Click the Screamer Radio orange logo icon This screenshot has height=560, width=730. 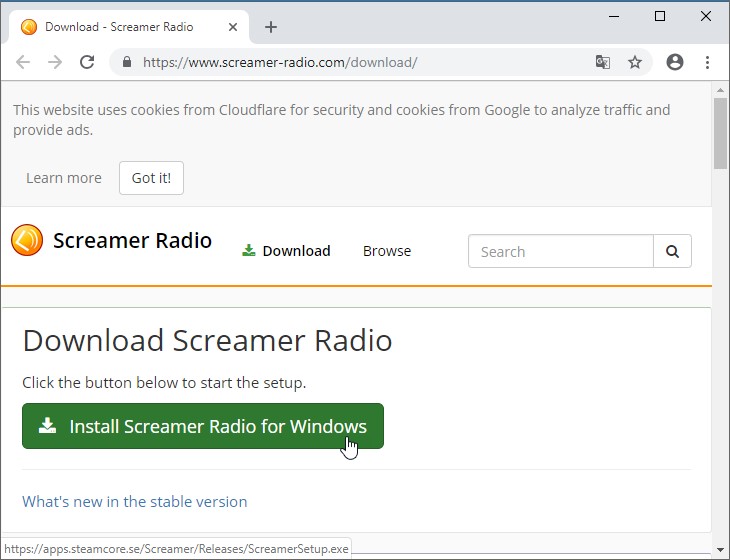[27, 241]
